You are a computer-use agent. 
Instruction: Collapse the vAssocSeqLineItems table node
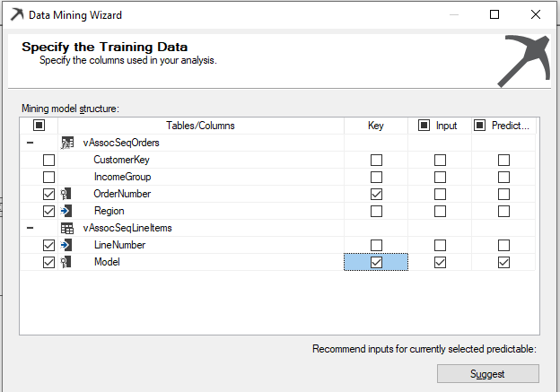pos(30,228)
